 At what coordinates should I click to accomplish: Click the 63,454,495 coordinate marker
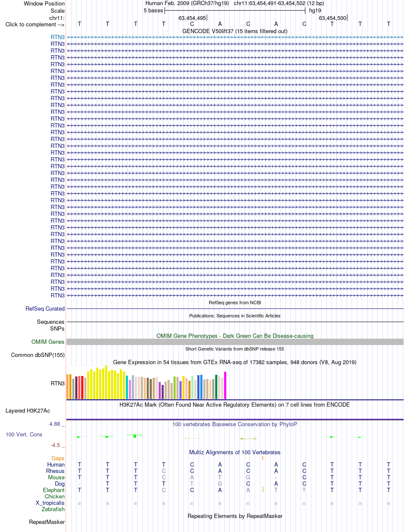pos(192,18)
